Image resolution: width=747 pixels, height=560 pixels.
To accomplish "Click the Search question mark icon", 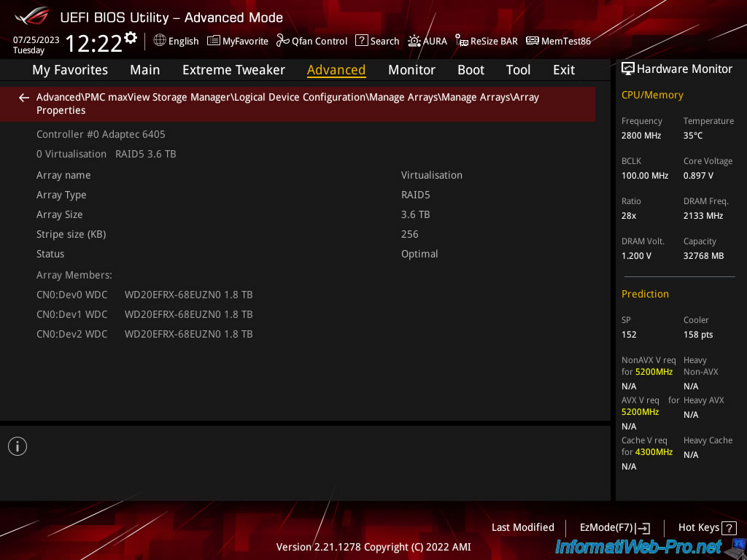I will click(362, 41).
